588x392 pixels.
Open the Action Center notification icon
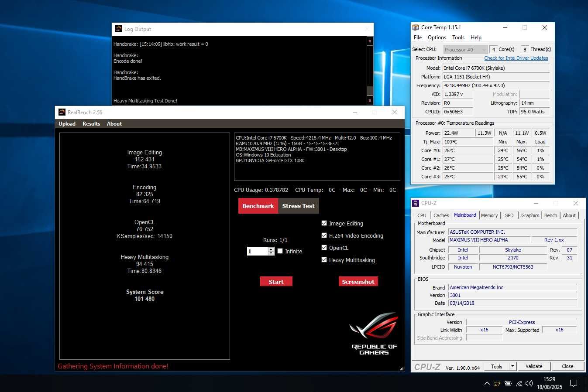[x=574, y=384]
